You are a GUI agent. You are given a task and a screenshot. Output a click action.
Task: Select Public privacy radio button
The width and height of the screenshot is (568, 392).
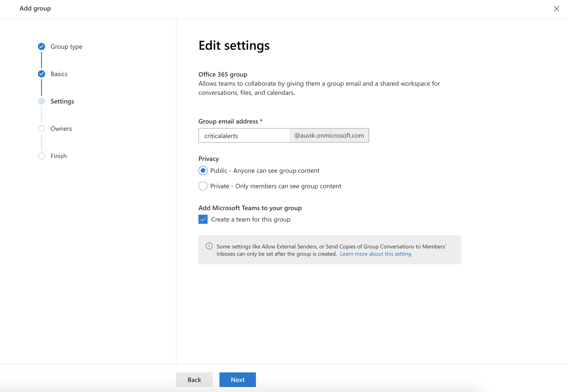pyautogui.click(x=203, y=170)
